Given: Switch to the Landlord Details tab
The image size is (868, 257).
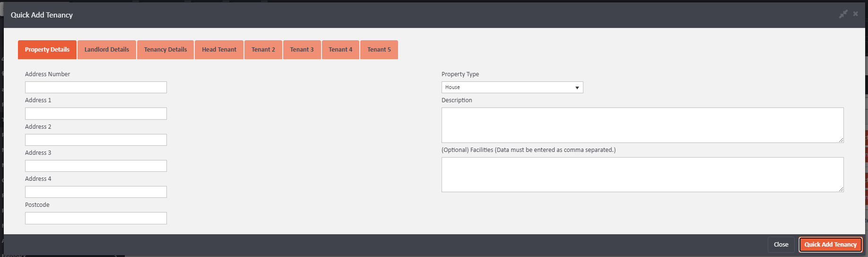Looking at the screenshot, I should click(x=107, y=50).
